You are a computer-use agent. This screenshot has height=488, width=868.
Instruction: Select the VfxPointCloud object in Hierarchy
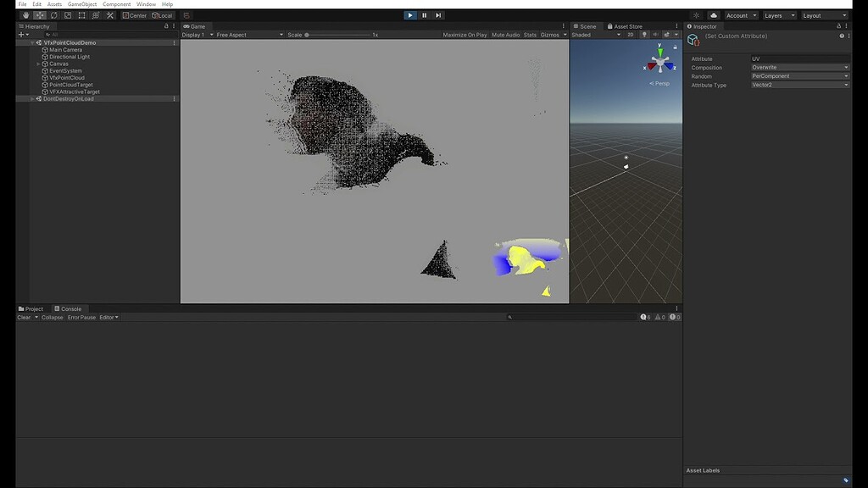tap(66, 77)
